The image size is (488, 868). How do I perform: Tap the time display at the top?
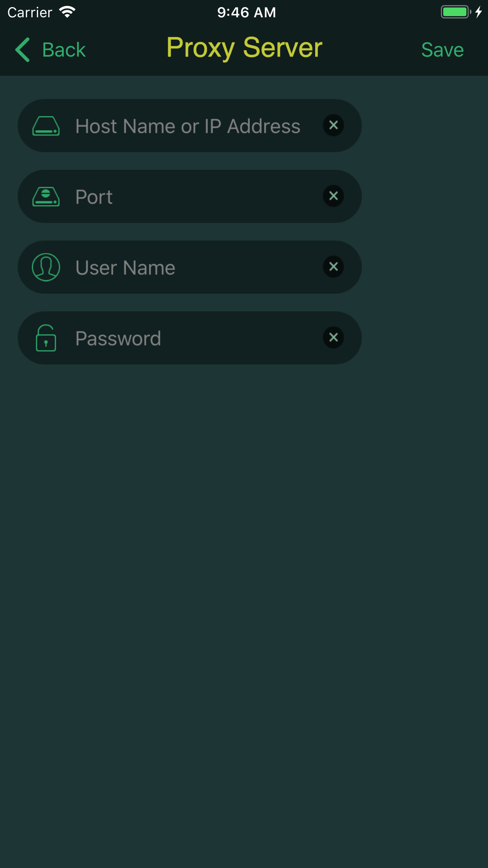(x=246, y=12)
